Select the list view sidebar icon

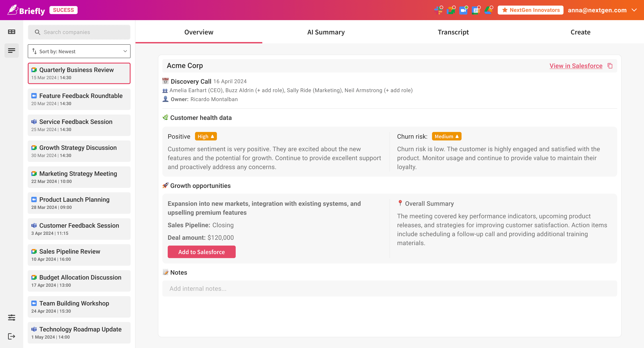11,51
